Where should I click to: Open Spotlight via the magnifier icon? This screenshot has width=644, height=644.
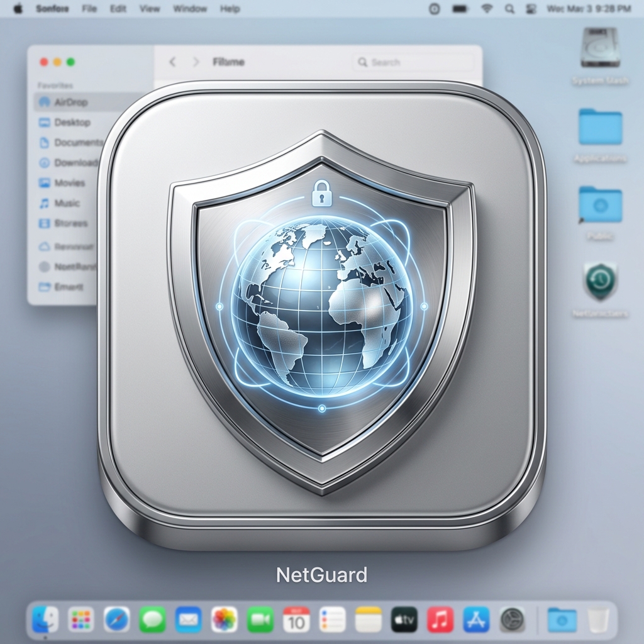(x=509, y=9)
